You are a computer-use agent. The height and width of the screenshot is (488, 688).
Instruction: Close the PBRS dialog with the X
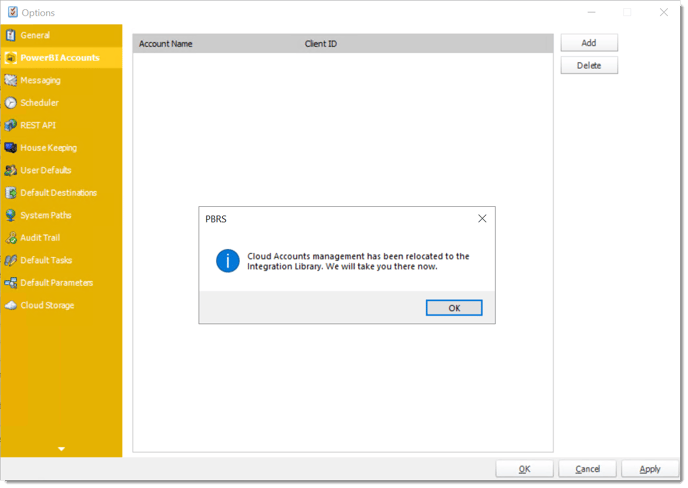tap(482, 219)
